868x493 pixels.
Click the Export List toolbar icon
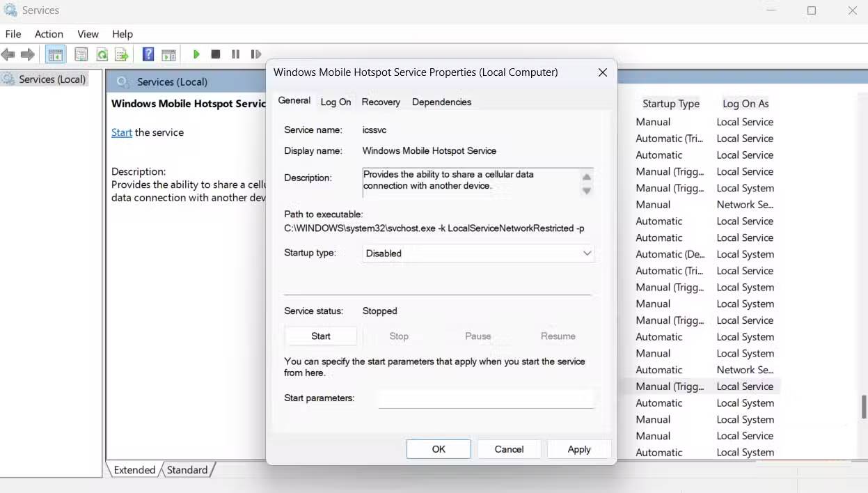click(x=121, y=54)
